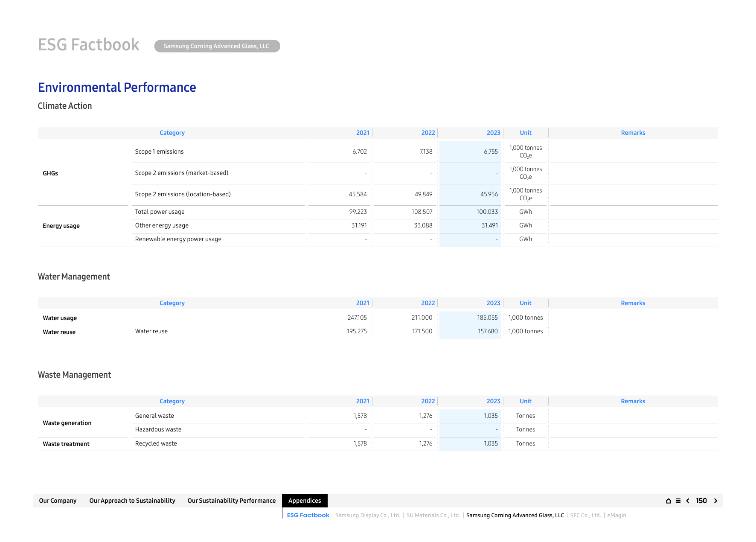The height and width of the screenshot is (542, 756).
Task: Click the 2022 water usage value 211.000
Action: [422, 318]
